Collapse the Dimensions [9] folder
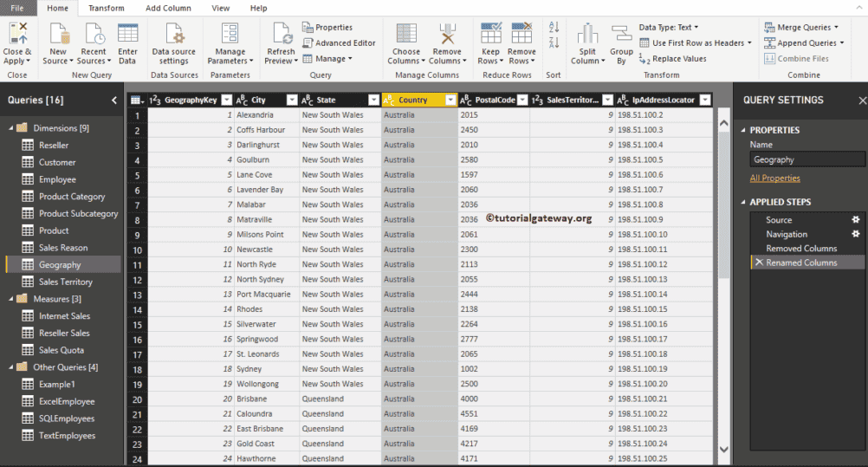The width and height of the screenshot is (868, 467). pos(10,128)
